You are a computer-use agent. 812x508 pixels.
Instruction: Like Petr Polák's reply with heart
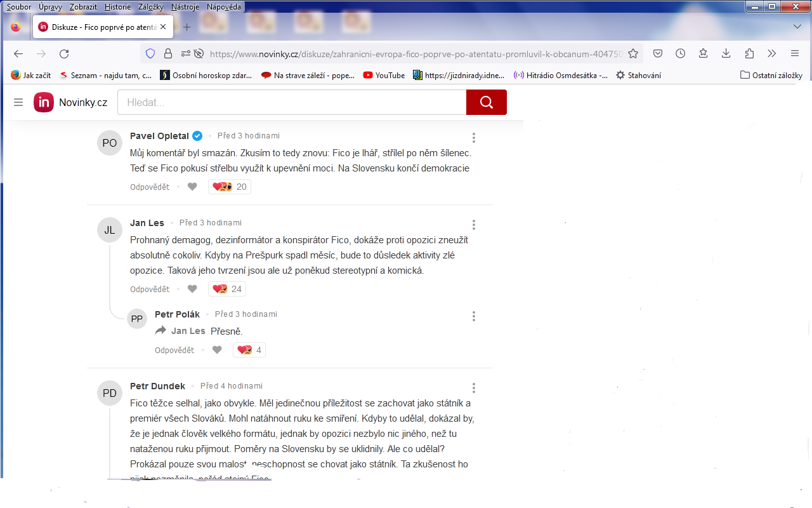tap(217, 350)
